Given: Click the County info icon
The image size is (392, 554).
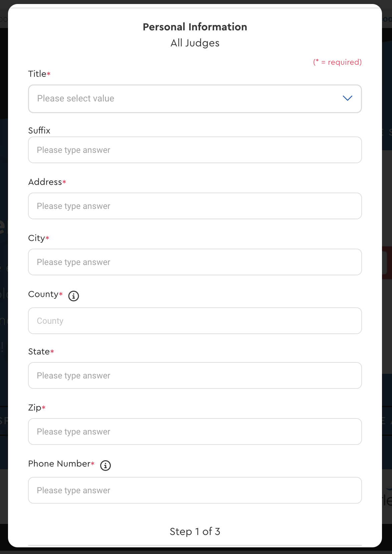Looking at the screenshot, I should (x=73, y=296).
